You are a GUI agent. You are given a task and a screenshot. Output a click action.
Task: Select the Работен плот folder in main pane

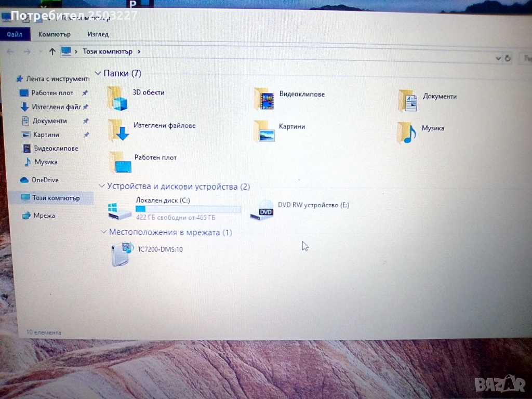tap(120, 162)
